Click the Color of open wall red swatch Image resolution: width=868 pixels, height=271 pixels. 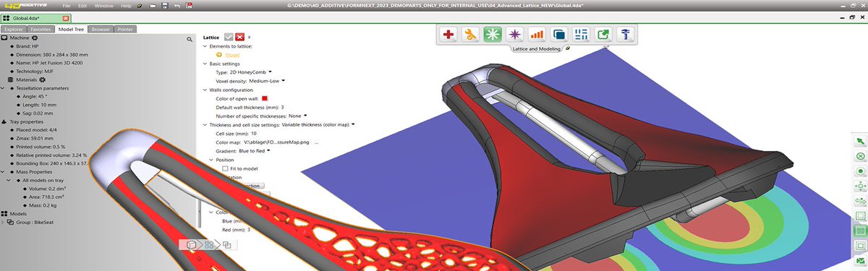tap(265, 98)
